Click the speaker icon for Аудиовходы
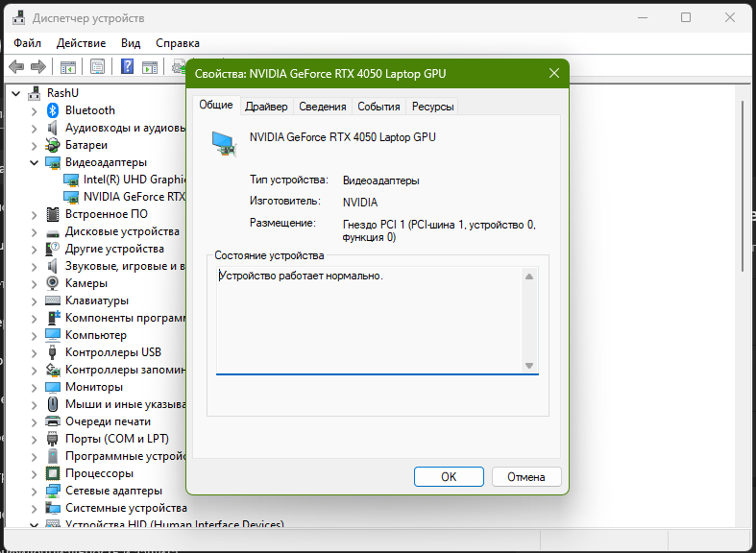 pyautogui.click(x=53, y=128)
